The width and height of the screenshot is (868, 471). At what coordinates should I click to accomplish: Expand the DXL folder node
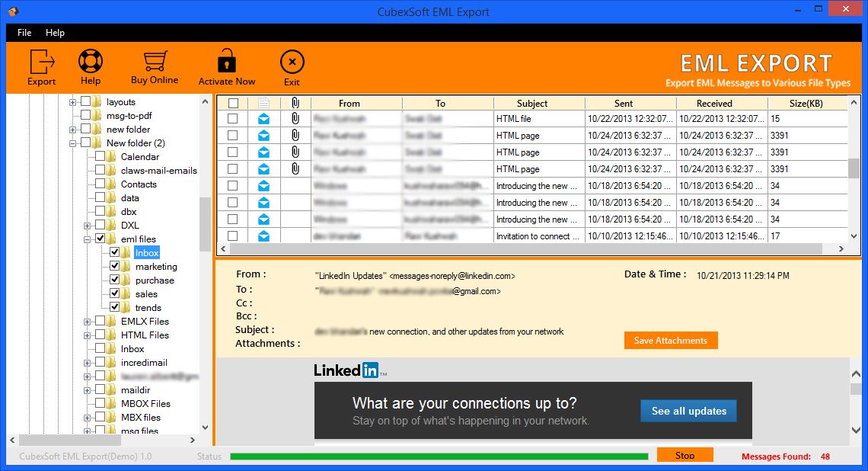click(x=87, y=226)
